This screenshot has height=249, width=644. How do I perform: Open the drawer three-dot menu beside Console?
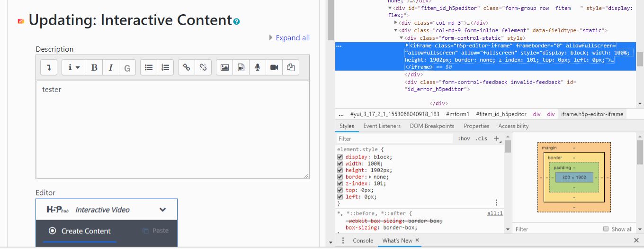[343, 240]
